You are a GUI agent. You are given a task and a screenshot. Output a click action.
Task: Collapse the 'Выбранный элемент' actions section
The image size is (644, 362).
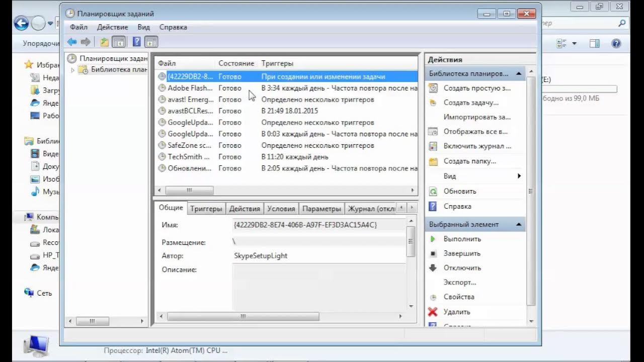[x=519, y=224]
